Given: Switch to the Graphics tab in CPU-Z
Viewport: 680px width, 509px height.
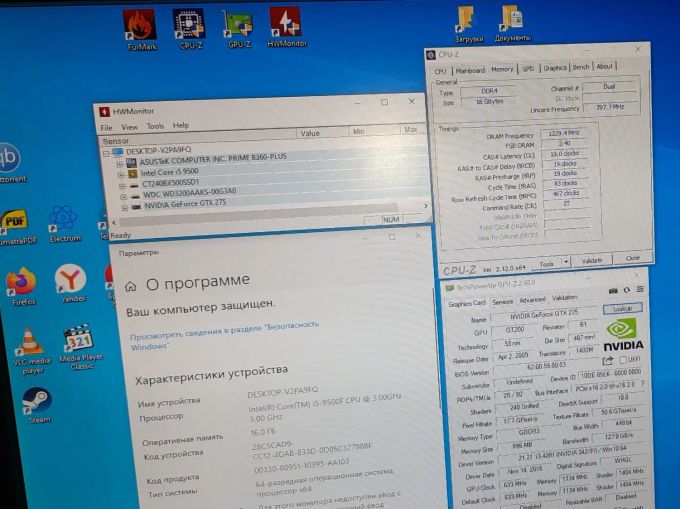Looking at the screenshot, I should (555, 68).
